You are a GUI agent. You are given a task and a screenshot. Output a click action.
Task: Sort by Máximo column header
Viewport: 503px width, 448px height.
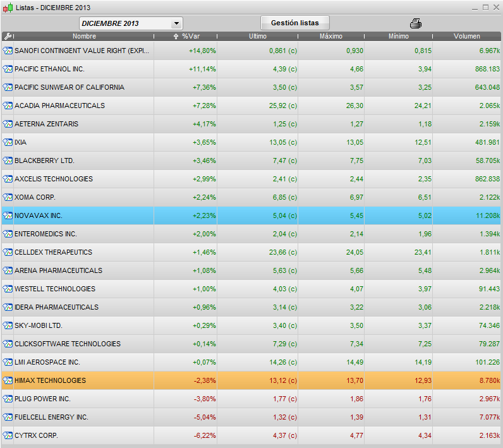[x=331, y=36]
